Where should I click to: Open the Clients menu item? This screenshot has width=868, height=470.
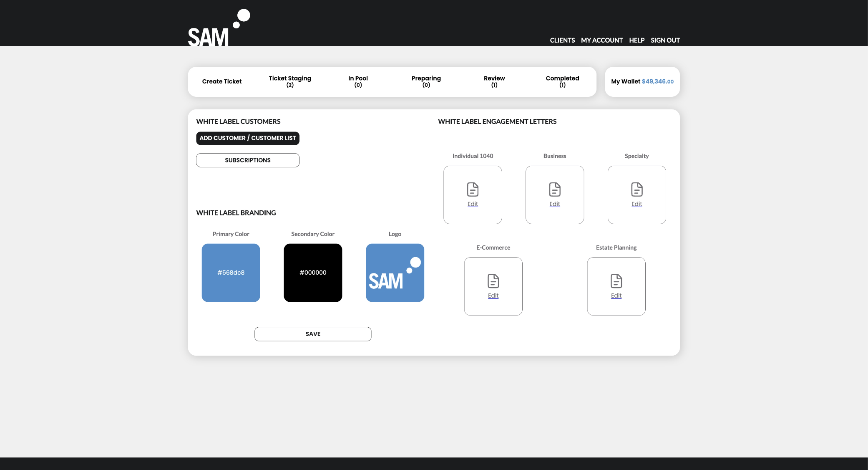click(562, 40)
